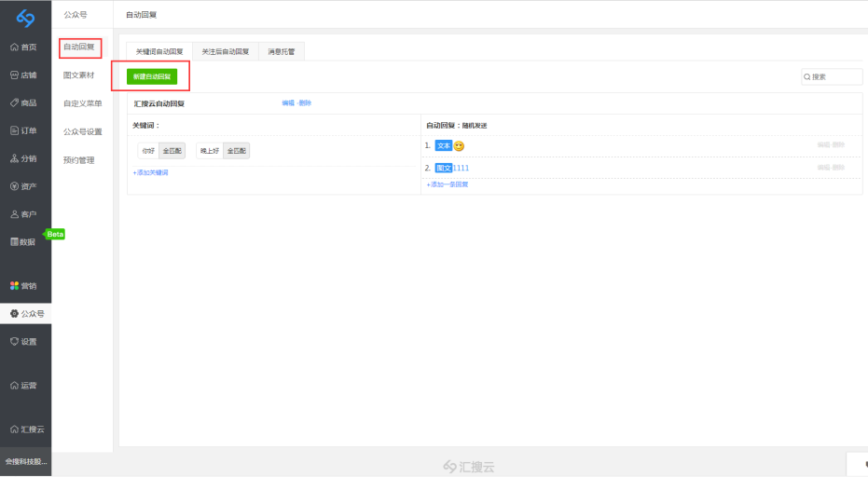Open 汇搜云 sidebar entry
The width and height of the screenshot is (868, 477).
(x=28, y=429)
